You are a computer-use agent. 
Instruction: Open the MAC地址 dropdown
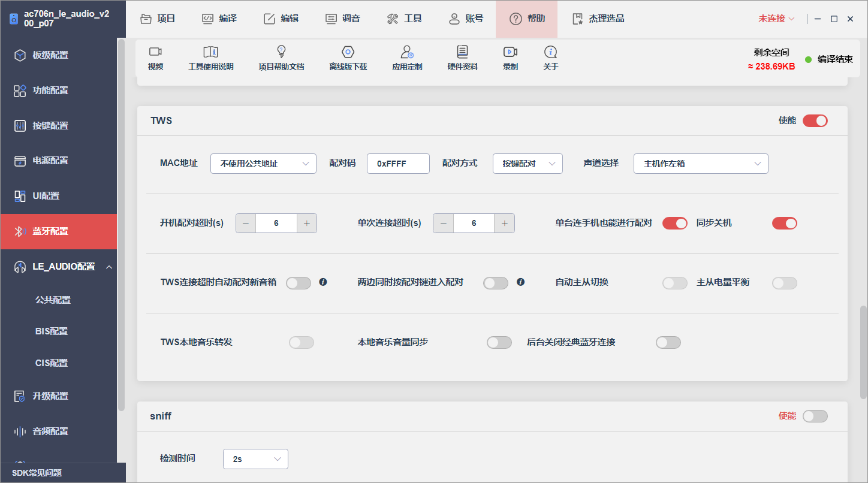click(263, 164)
